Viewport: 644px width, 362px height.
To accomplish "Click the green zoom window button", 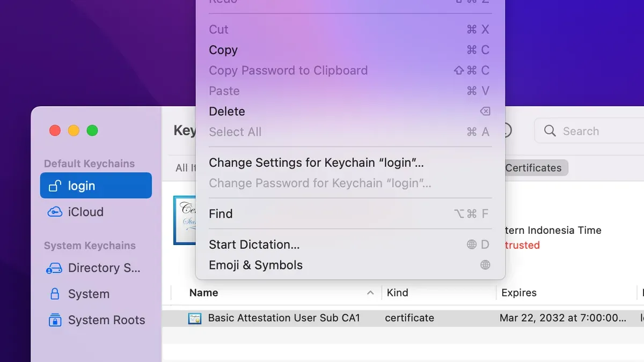I will (x=92, y=130).
